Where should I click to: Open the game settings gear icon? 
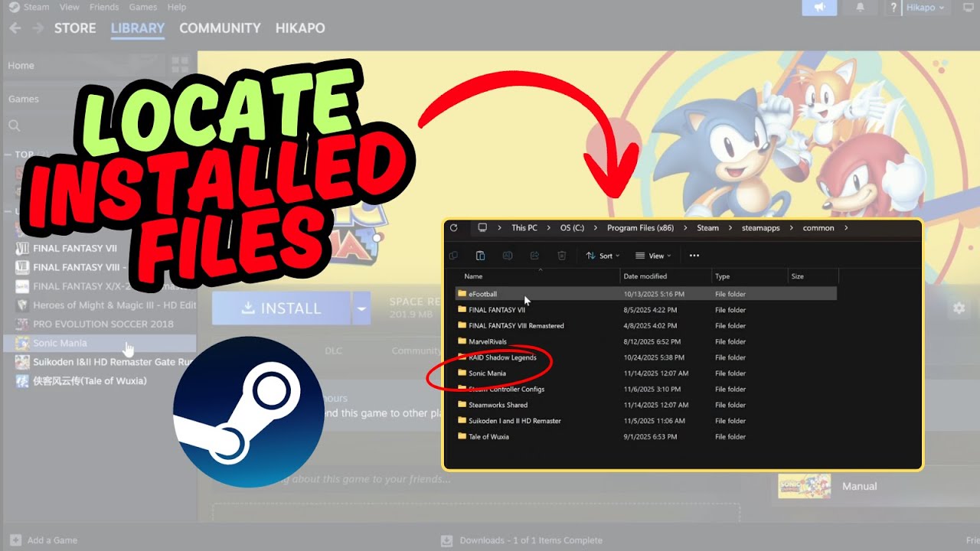pyautogui.click(x=959, y=308)
